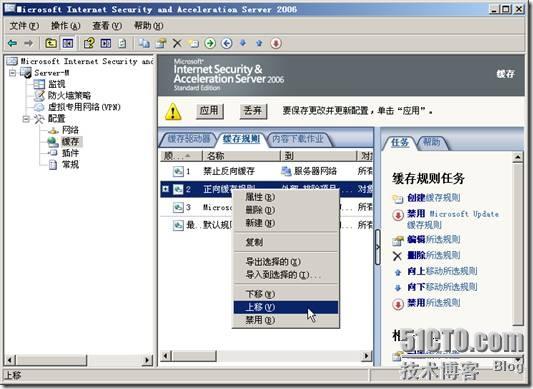This screenshot has width=533, height=389.
Task: Click the X icon beside 删除所选规则
Action: click(397, 256)
